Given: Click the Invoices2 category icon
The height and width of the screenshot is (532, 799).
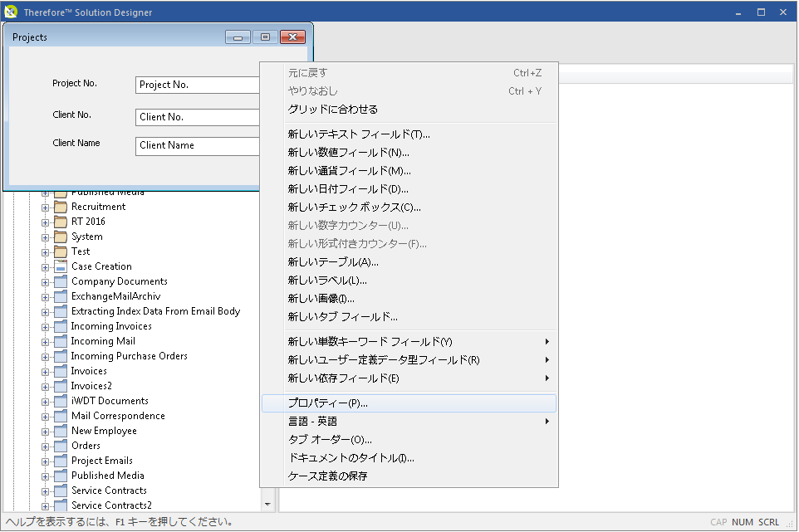Looking at the screenshot, I should click(x=61, y=387).
